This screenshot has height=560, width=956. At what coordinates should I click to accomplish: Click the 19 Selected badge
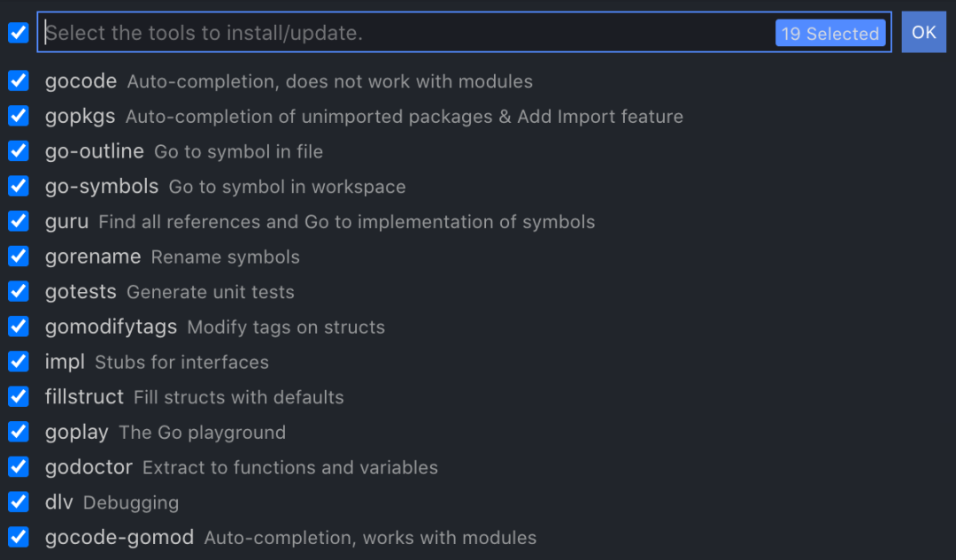tap(830, 33)
